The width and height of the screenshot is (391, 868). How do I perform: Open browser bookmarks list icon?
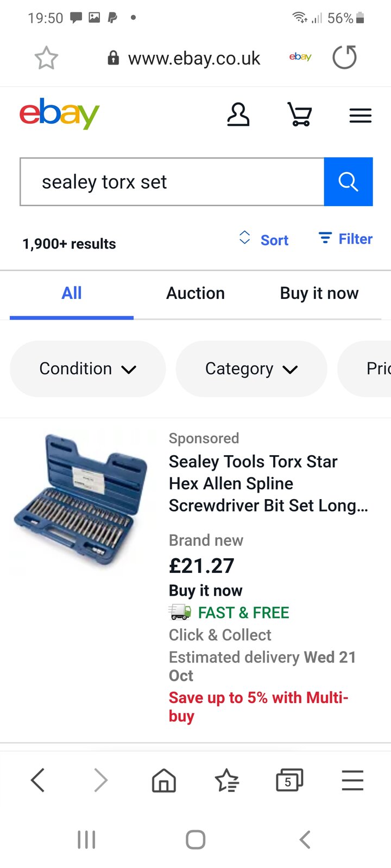pyautogui.click(x=227, y=781)
